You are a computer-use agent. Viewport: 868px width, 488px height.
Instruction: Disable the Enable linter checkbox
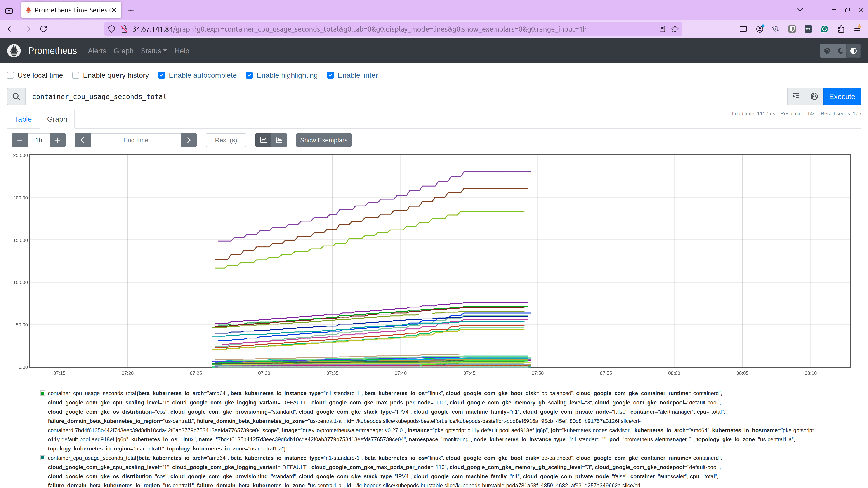tap(330, 75)
